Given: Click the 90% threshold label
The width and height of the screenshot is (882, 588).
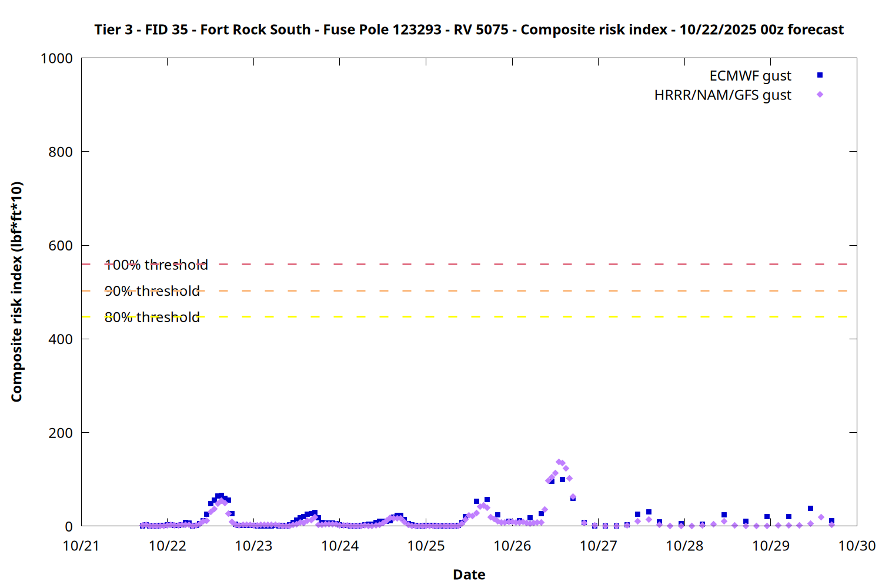Looking at the screenshot, I should 152,291.
